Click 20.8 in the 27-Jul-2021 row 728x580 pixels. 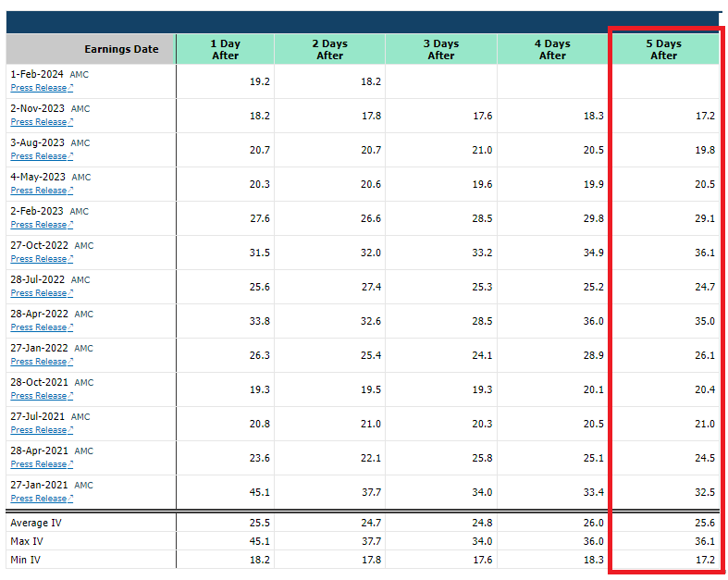(x=260, y=424)
